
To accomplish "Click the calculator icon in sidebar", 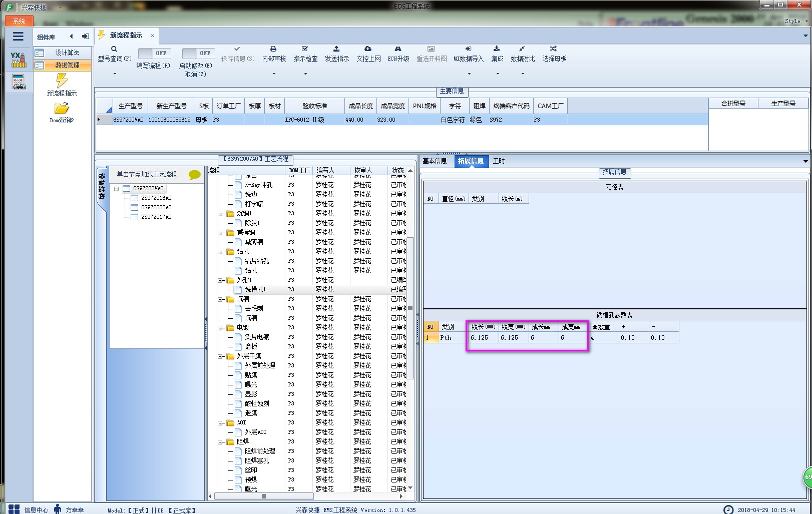I will click(x=19, y=82).
